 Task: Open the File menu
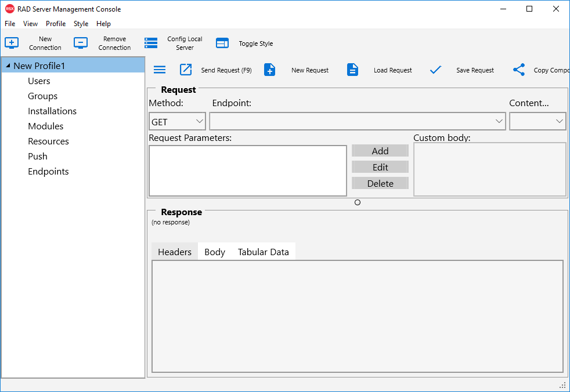click(10, 24)
